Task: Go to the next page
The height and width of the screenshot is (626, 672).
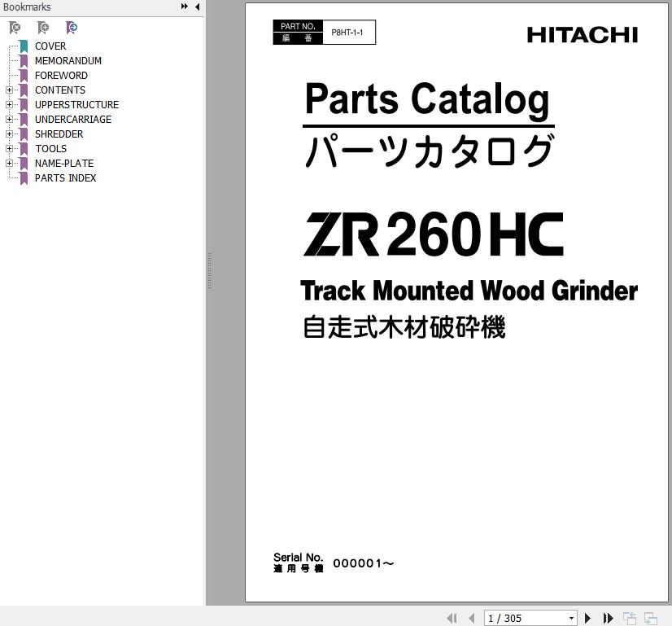Action: click(588, 618)
